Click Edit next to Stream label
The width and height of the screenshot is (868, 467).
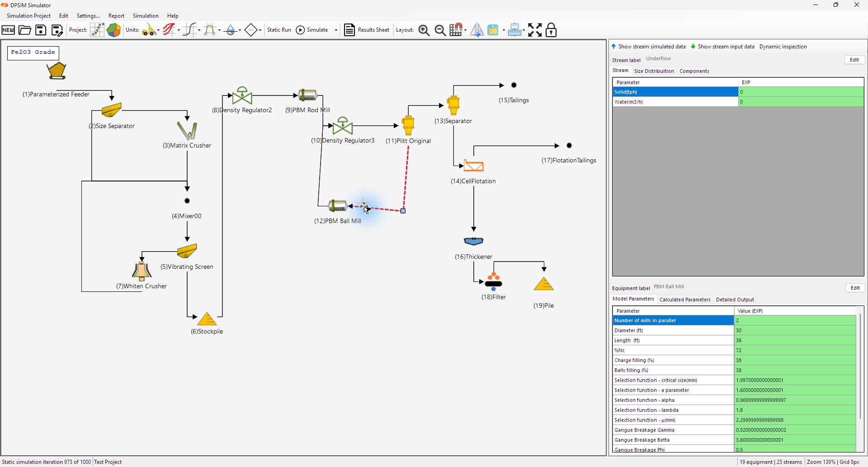point(854,60)
